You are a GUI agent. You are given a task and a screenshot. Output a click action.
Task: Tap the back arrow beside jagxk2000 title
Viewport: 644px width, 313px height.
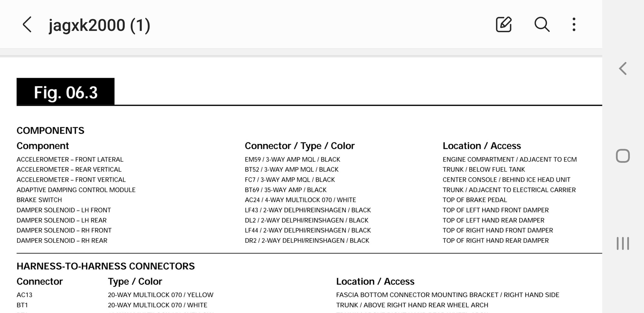27,24
